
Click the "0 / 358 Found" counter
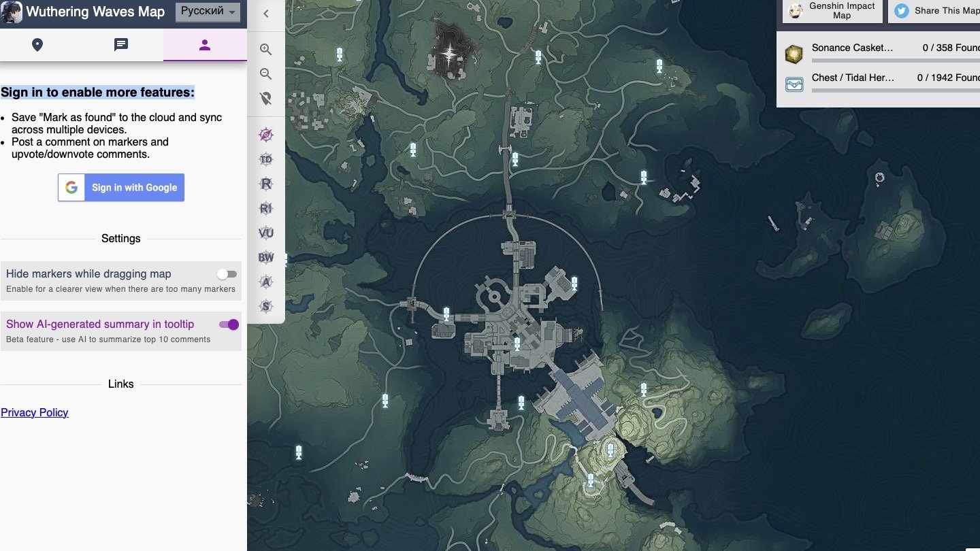point(951,48)
